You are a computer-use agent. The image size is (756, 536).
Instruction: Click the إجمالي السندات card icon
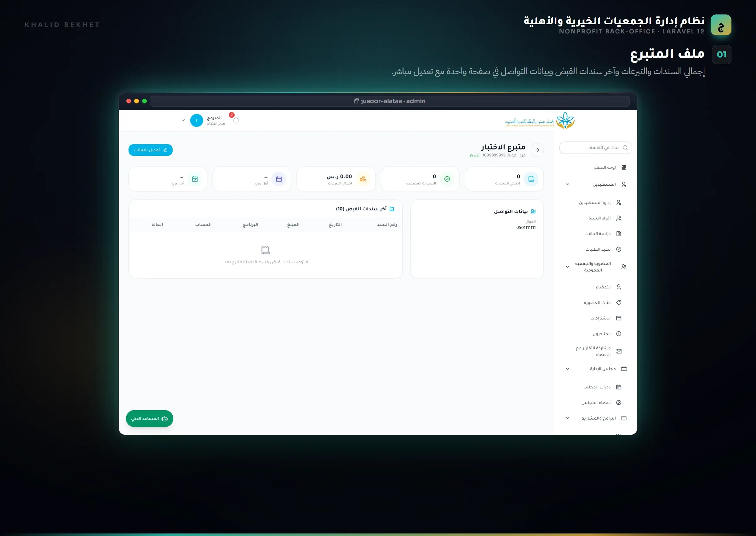pyautogui.click(x=531, y=179)
